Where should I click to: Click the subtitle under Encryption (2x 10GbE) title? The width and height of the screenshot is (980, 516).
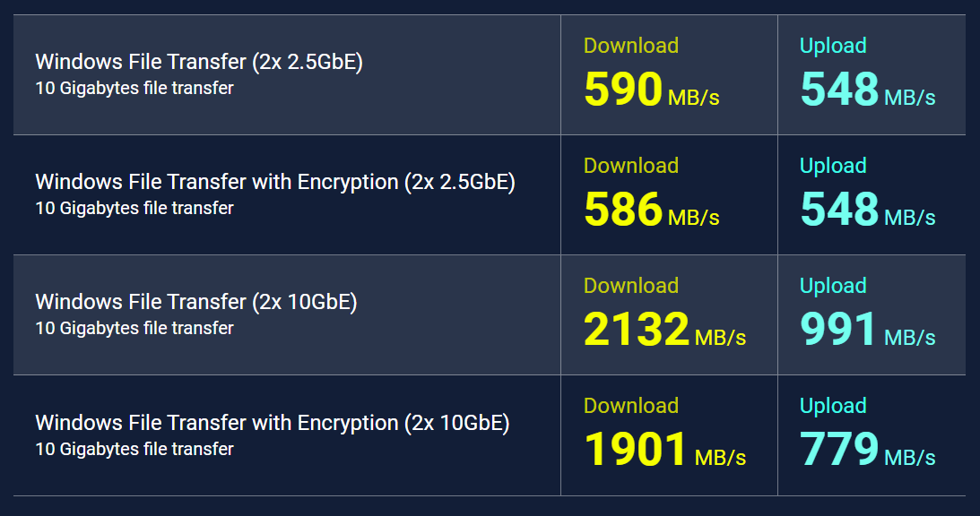(134, 449)
